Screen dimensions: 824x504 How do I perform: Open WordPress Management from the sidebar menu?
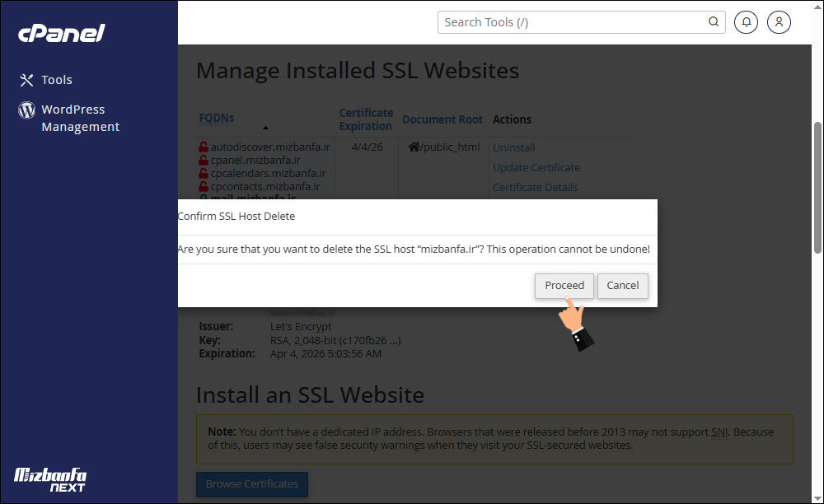point(80,118)
